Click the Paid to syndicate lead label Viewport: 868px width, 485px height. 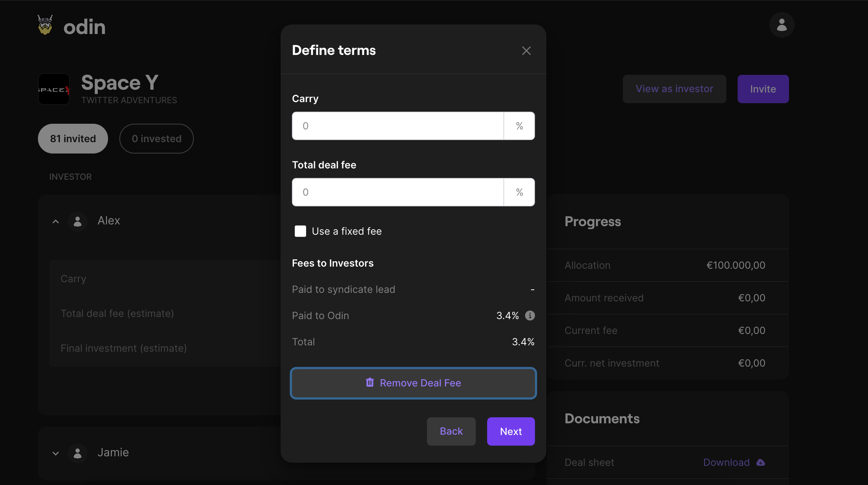click(x=343, y=289)
